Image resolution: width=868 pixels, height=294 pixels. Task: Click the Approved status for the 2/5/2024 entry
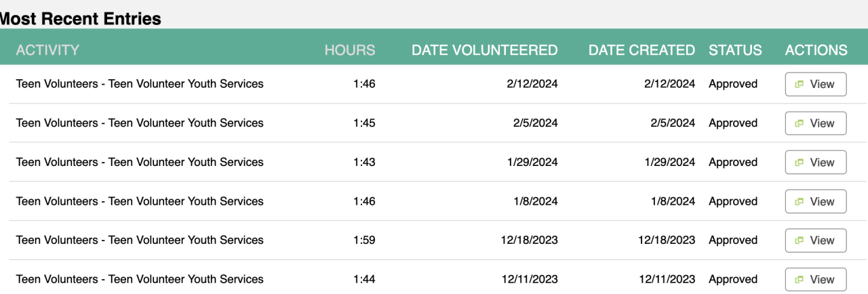click(733, 123)
